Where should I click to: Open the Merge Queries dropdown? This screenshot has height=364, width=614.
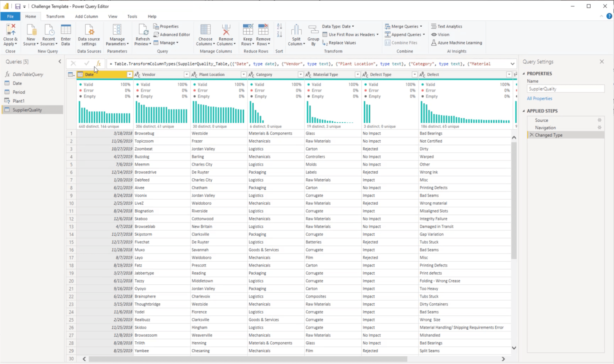(x=403, y=26)
